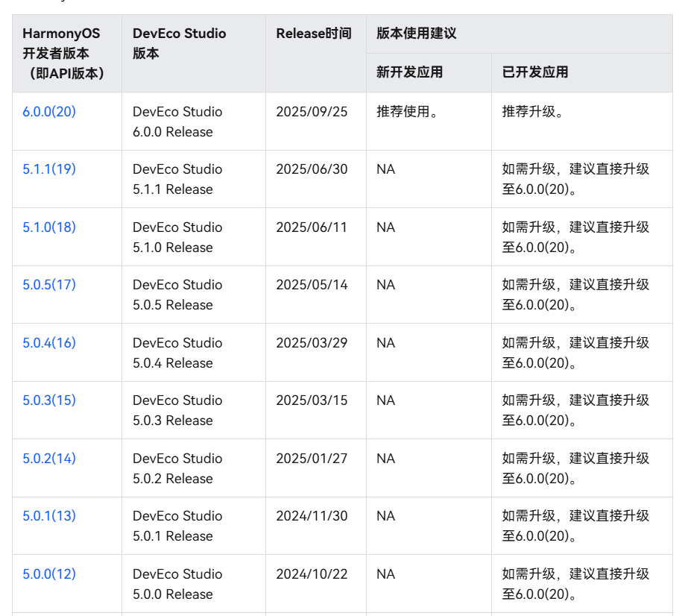
Task: Click NA in the 5.0.5(17) row
Action: pyautogui.click(x=386, y=284)
